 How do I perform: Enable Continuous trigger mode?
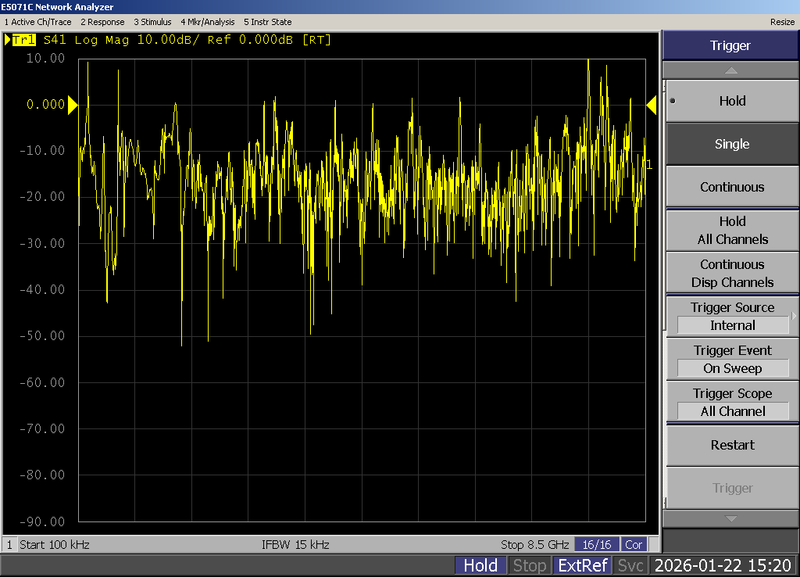[x=731, y=187]
